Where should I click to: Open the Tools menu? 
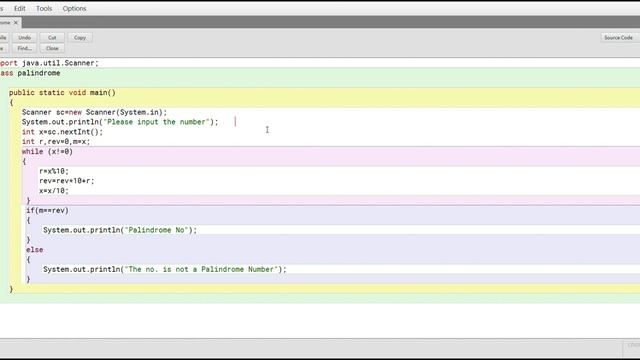(x=44, y=8)
